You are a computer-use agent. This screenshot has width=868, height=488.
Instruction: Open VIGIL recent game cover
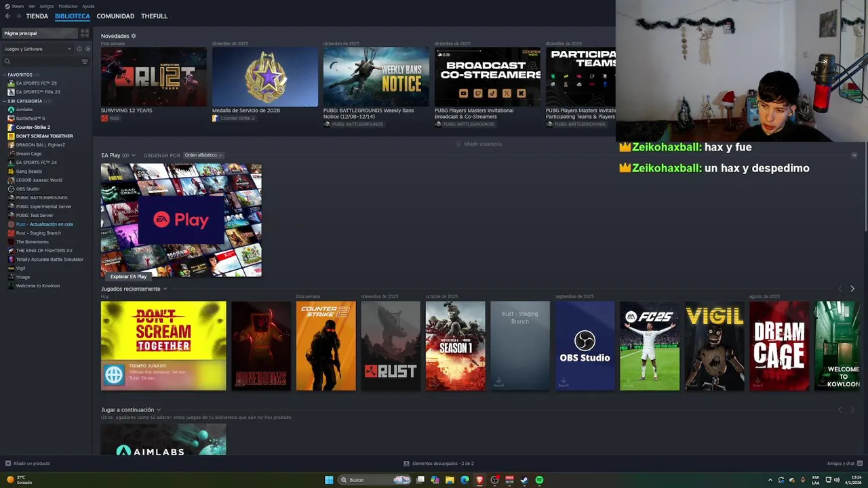click(715, 346)
